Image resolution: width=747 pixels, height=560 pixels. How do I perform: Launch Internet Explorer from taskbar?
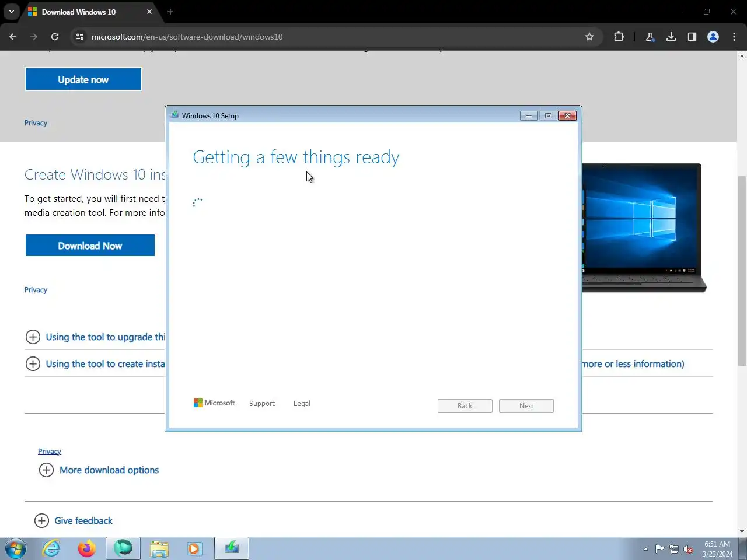pos(51,549)
